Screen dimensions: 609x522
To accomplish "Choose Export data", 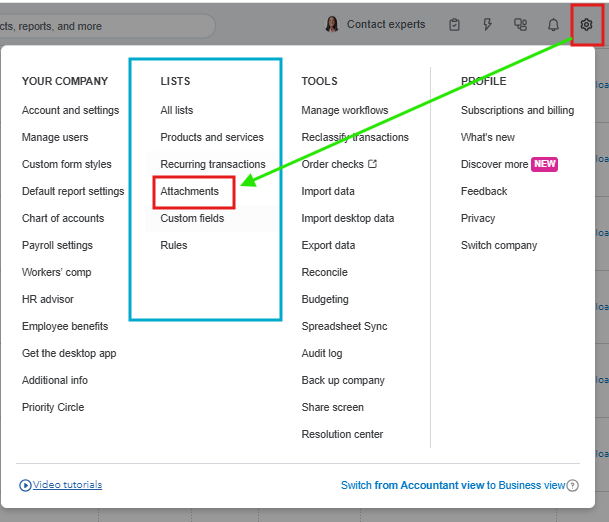I will coord(328,245).
